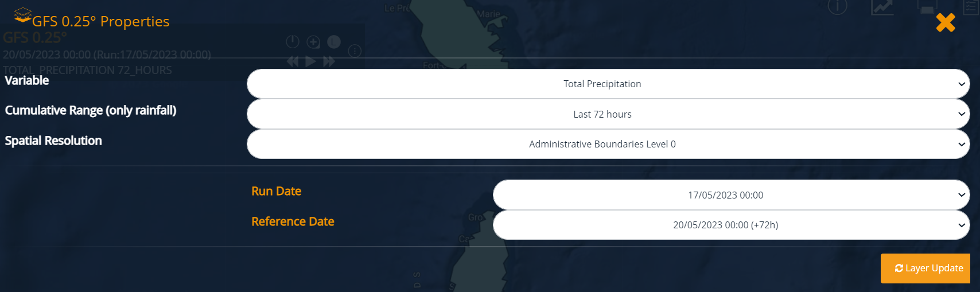Click the dimmed fast-forward button behind the dialog
This screenshot has height=292, width=980.
pyautogui.click(x=329, y=61)
